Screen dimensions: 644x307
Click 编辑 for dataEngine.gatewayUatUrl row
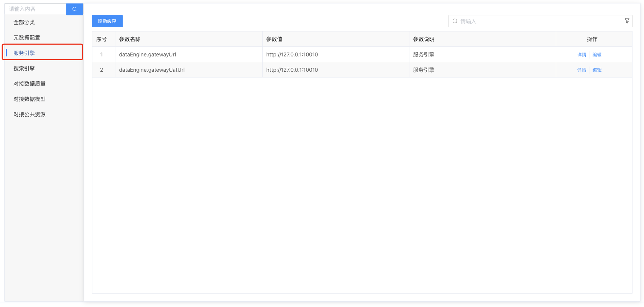tap(597, 70)
